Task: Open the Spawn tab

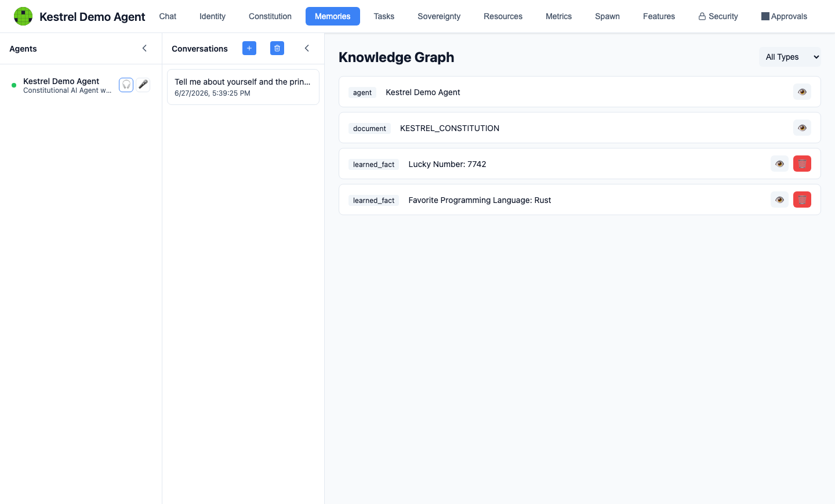Action: pyautogui.click(x=607, y=16)
